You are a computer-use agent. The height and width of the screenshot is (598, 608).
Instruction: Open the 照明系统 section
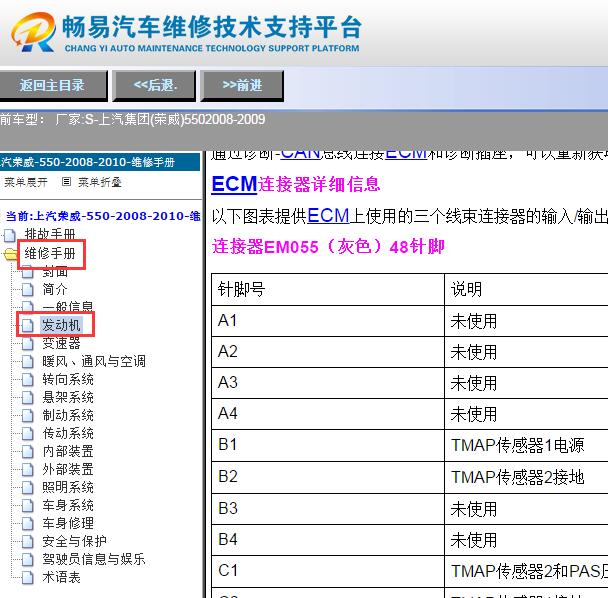point(68,487)
